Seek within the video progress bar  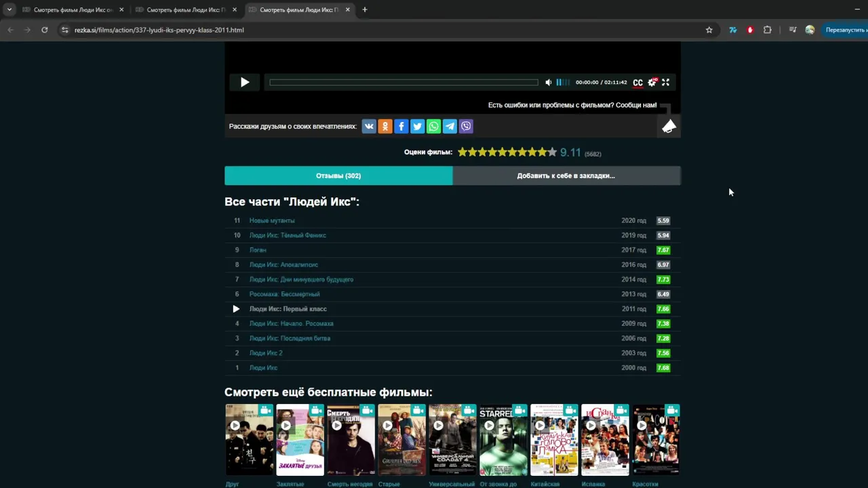click(x=403, y=83)
